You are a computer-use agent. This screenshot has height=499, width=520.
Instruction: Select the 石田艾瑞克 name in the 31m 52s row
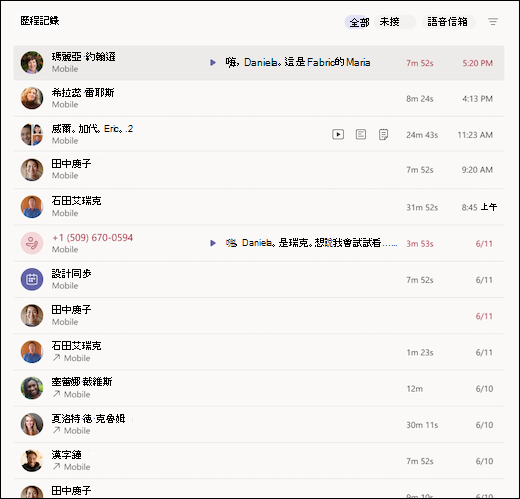(x=76, y=201)
